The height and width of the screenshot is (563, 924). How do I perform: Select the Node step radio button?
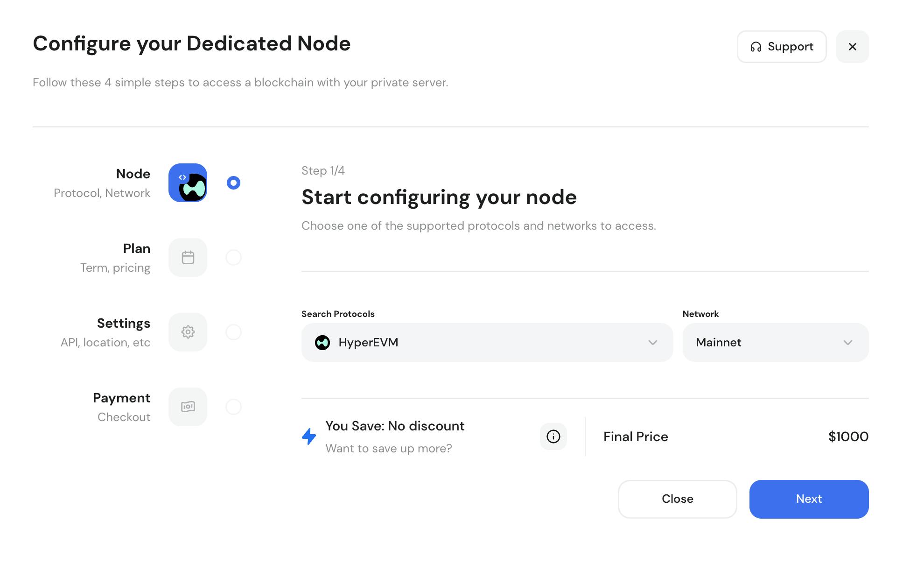(233, 183)
